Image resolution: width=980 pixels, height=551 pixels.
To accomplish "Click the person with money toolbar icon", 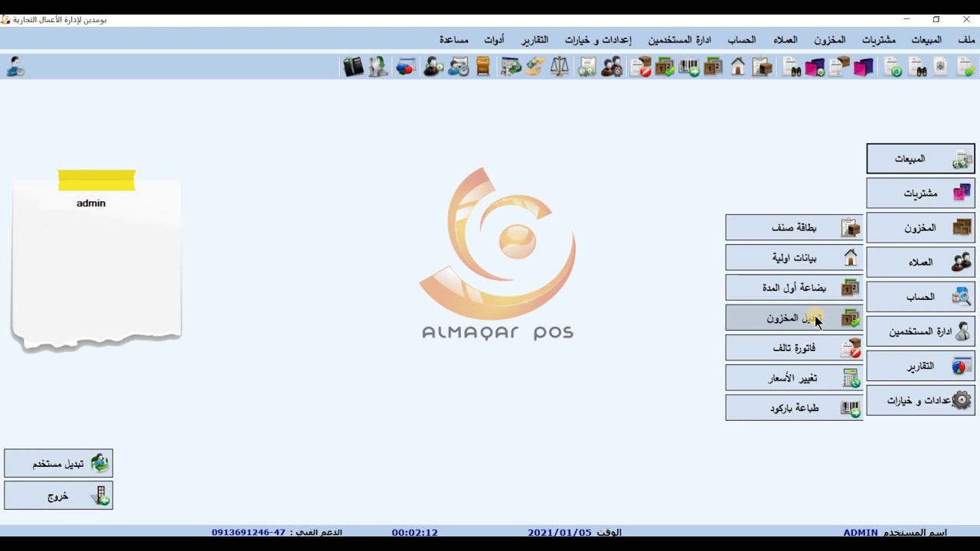I will click(x=433, y=67).
